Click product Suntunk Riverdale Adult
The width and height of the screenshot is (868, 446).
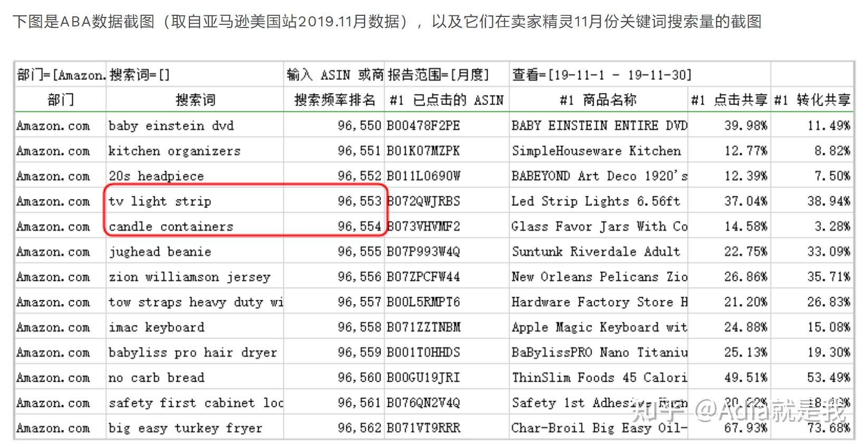point(596,252)
